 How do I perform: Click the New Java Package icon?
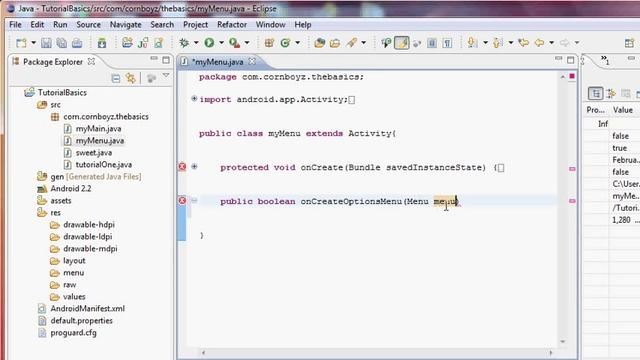[269, 42]
